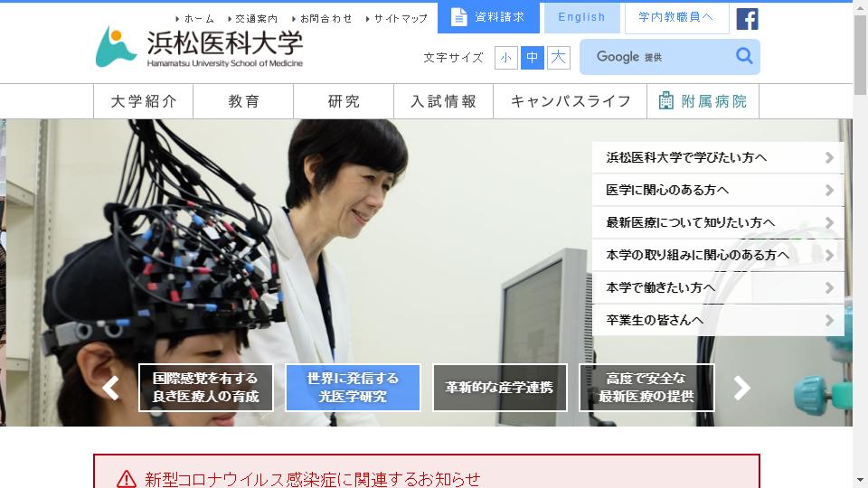This screenshot has width=868, height=488.
Task: Click the 資料請求 text label
Action: [x=499, y=17]
